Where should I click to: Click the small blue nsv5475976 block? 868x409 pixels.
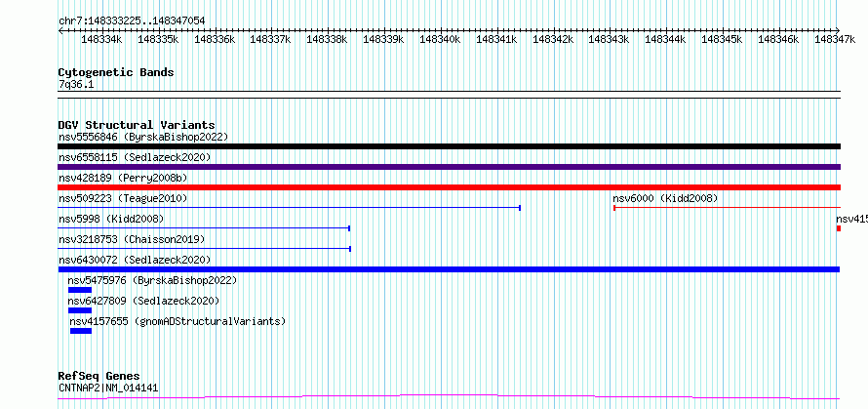(x=80, y=290)
